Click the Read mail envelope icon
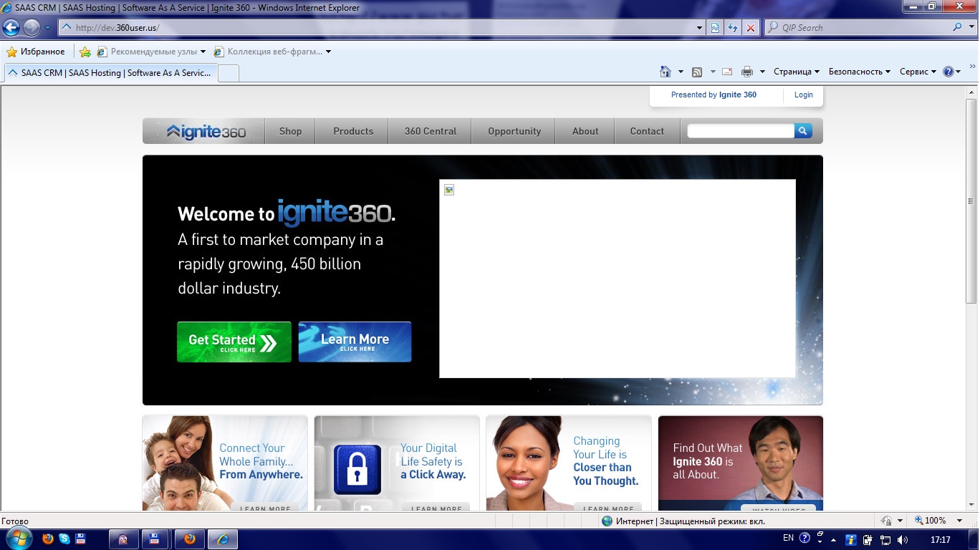Viewport: 980px width, 550px height. pos(727,72)
